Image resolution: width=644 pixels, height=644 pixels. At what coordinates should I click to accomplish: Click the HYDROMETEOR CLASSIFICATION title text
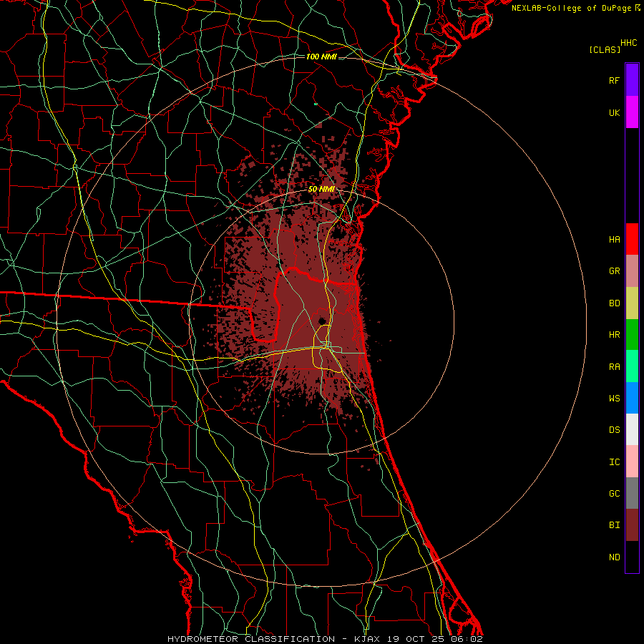251,639
